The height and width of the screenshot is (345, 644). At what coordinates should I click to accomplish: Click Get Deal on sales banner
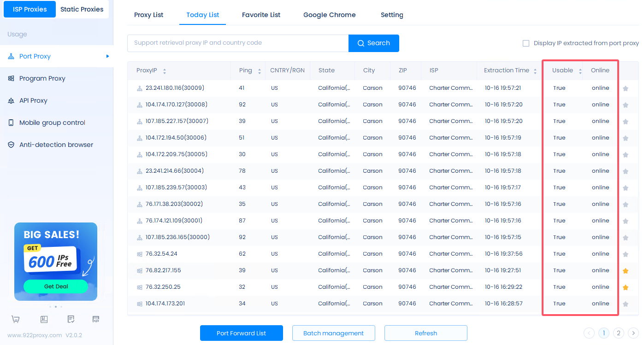(56, 287)
